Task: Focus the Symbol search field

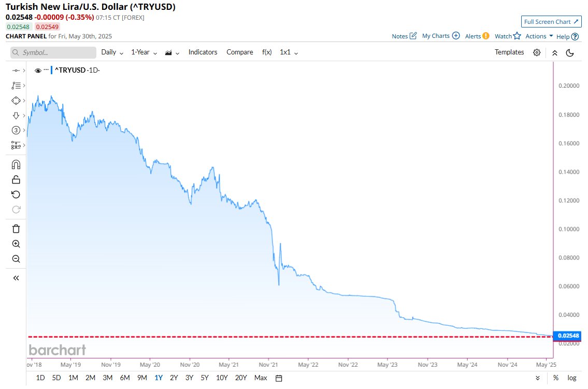Action: (53, 52)
